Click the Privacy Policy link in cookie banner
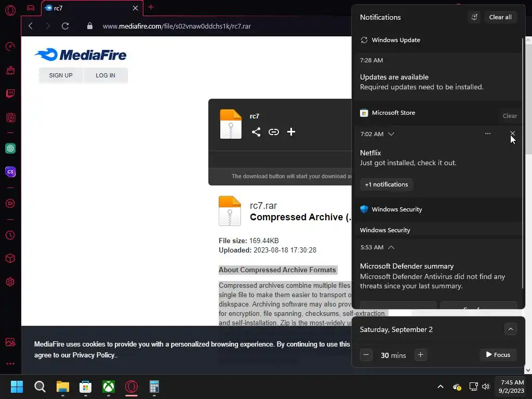This screenshot has width=532, height=399. pyautogui.click(x=94, y=355)
